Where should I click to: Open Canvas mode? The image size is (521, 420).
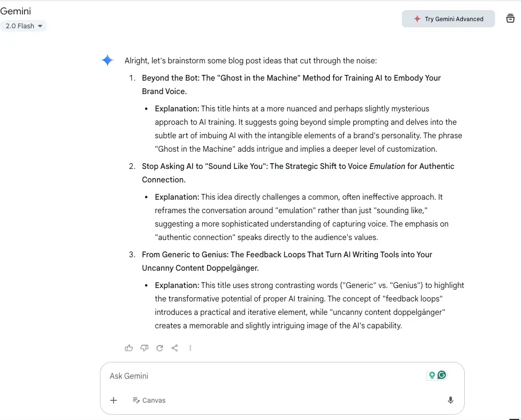click(x=149, y=400)
